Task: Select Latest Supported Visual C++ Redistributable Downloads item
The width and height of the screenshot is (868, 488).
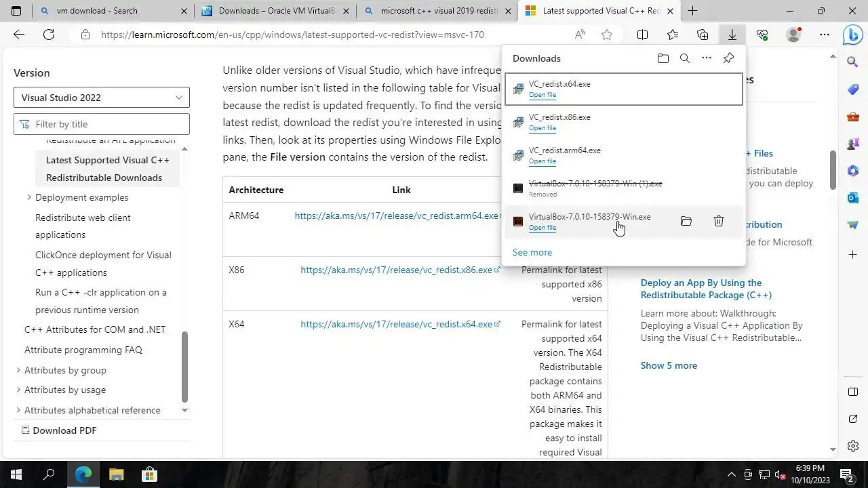Action: point(108,169)
